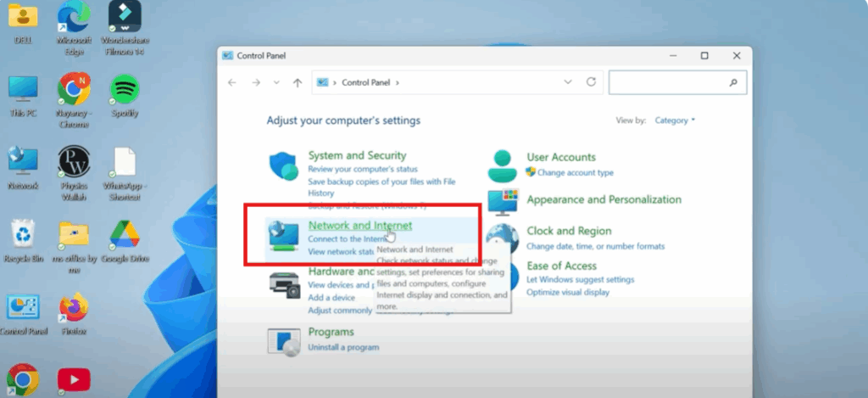868x398 pixels.
Task: Click the User Accounts icon
Action: click(503, 165)
